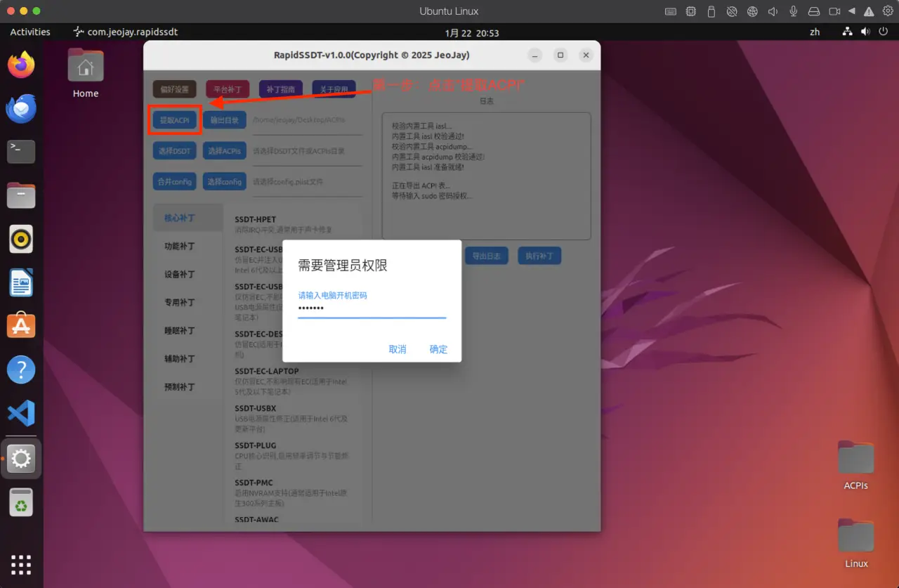Image resolution: width=899 pixels, height=588 pixels.
Task: Open the ACPIs folder on desktop
Action: [855, 464]
